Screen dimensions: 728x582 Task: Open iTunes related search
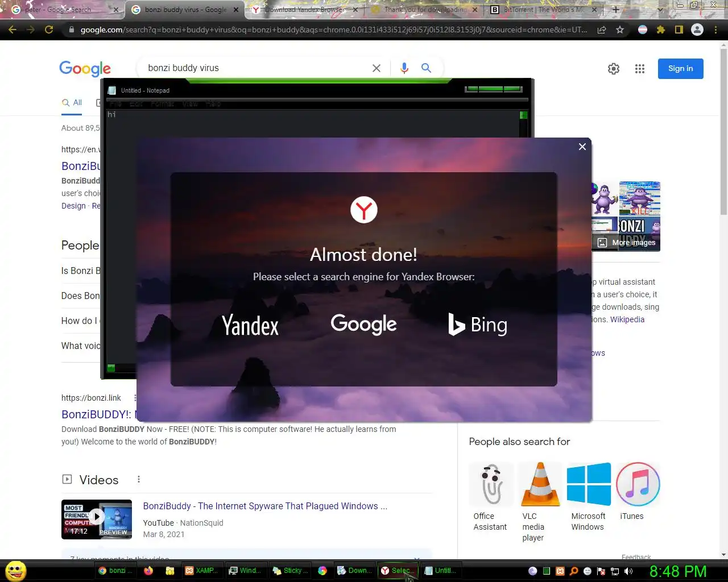(638, 492)
